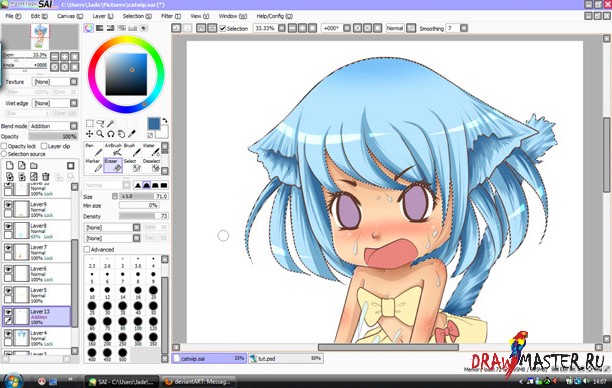Swap foreground and background colors

tap(165, 120)
